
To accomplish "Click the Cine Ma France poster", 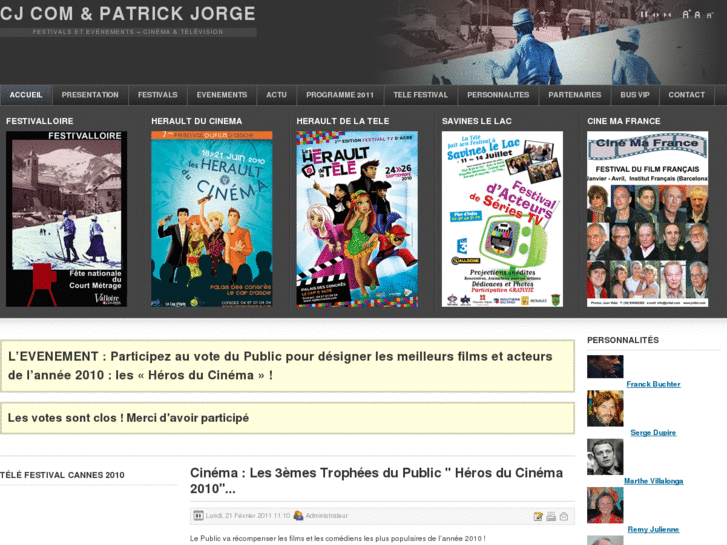I will pos(648,219).
